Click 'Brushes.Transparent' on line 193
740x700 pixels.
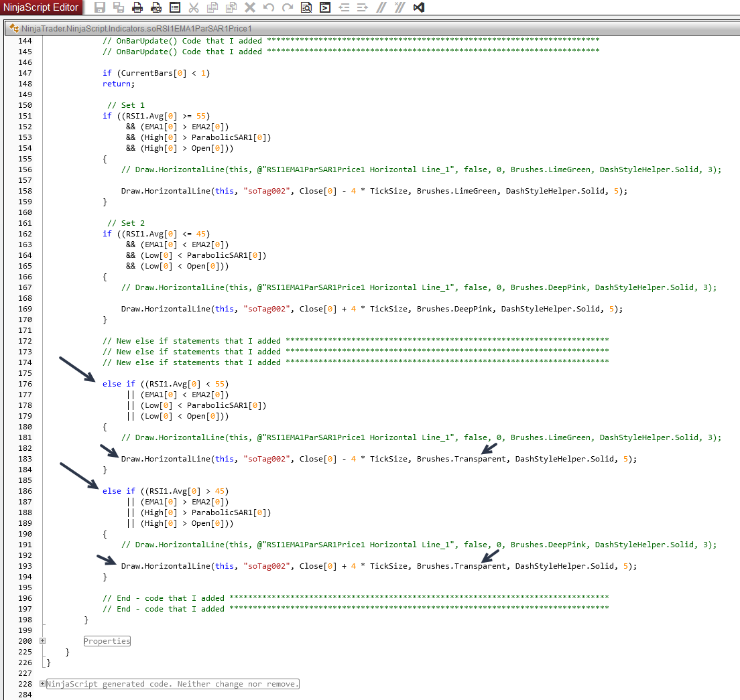click(461, 566)
